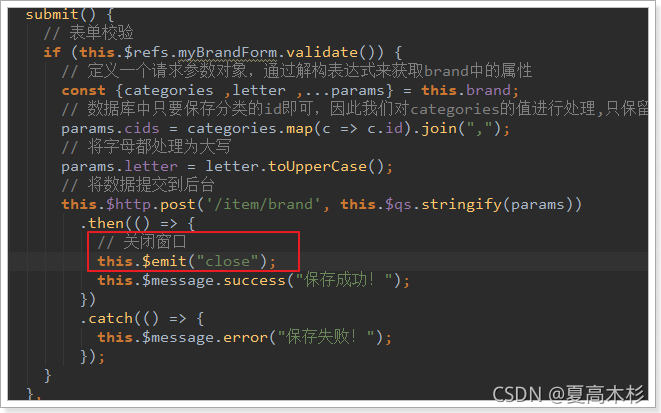The width and height of the screenshot is (661, 413).
Task: Click the this.$emit("close") line
Action: (x=186, y=262)
